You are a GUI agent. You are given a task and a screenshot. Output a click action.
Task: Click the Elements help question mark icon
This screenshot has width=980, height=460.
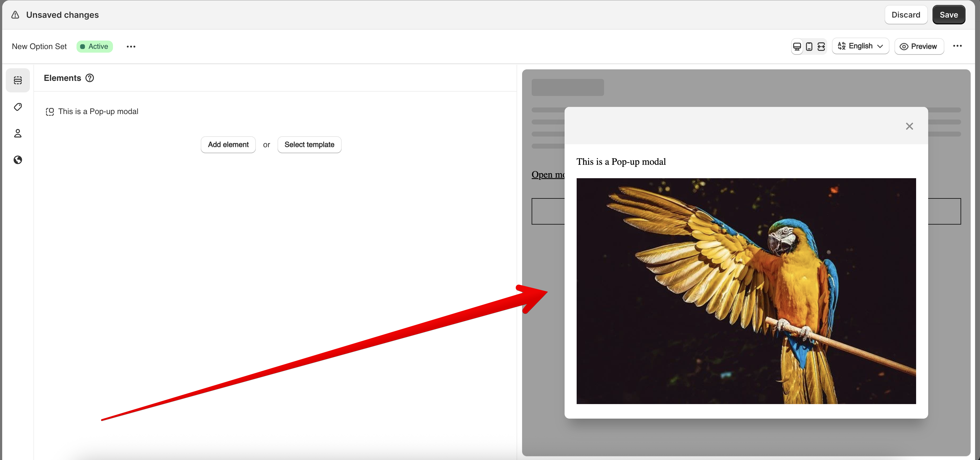(90, 78)
